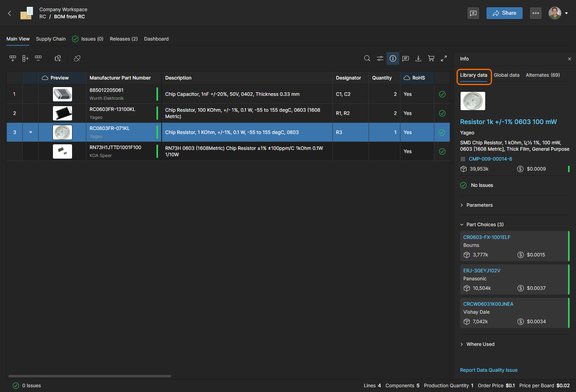Click Report Data Quality Issue link
This screenshot has width=576, height=392.
[x=488, y=370]
